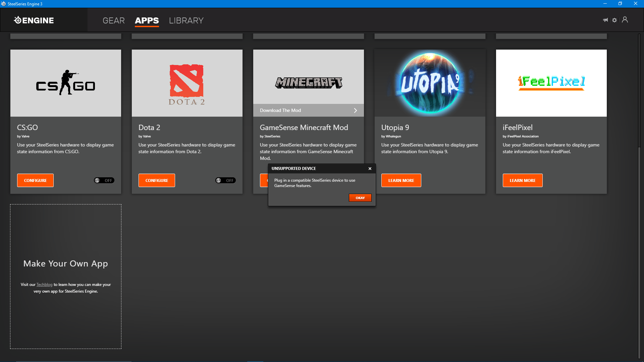Click CONFIGURE under Dota 2
The width and height of the screenshot is (644, 362).
coord(157,180)
